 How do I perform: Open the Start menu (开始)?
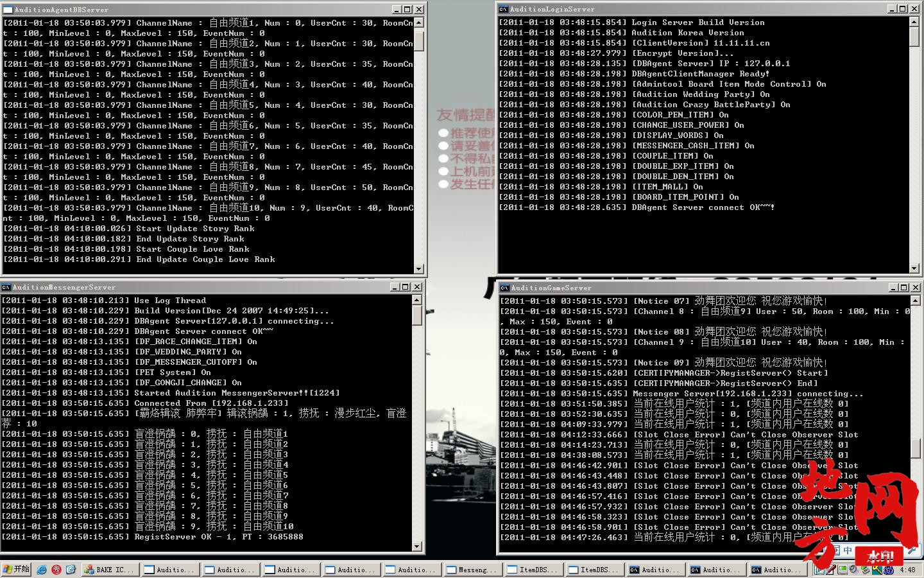(17, 570)
